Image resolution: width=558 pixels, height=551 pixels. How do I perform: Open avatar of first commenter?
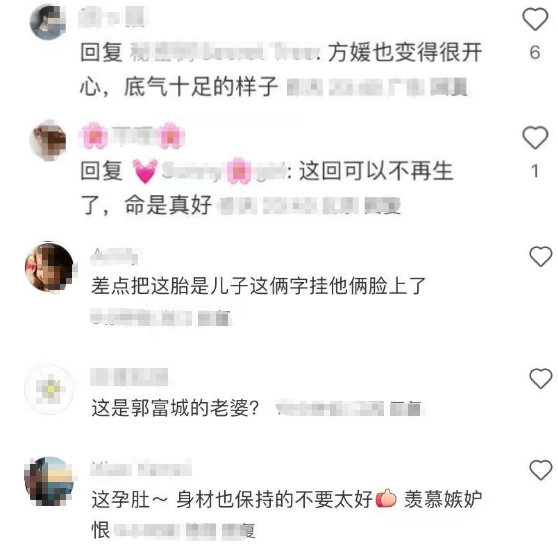pos(48,22)
